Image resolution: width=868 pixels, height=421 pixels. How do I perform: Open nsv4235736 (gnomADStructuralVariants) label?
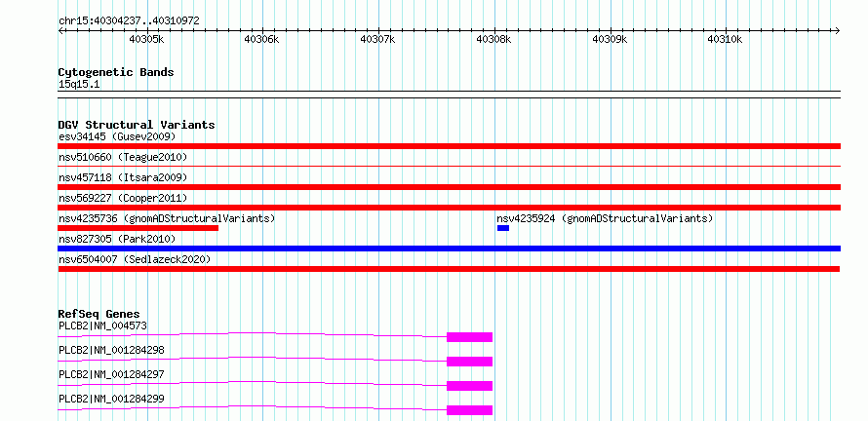tap(167, 218)
